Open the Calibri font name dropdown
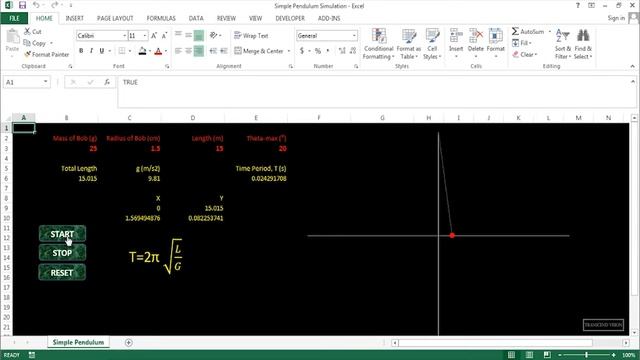640x360 pixels. point(124,36)
